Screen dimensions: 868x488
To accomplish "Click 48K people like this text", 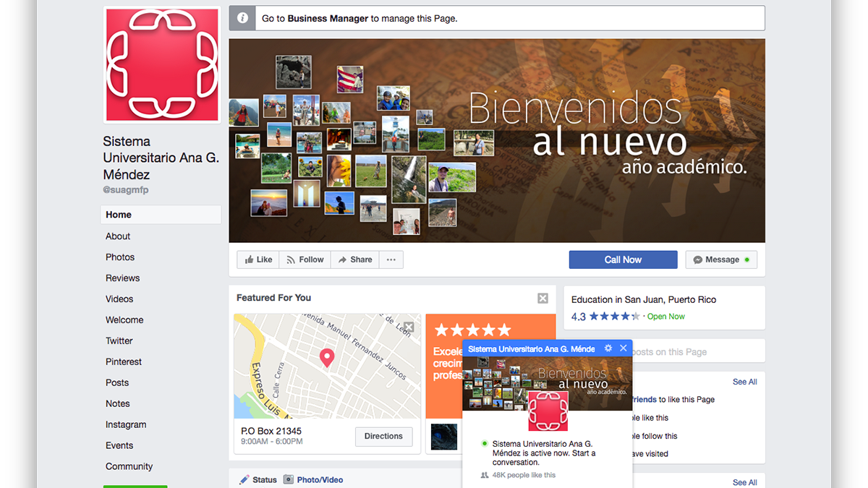I will click(x=524, y=475).
